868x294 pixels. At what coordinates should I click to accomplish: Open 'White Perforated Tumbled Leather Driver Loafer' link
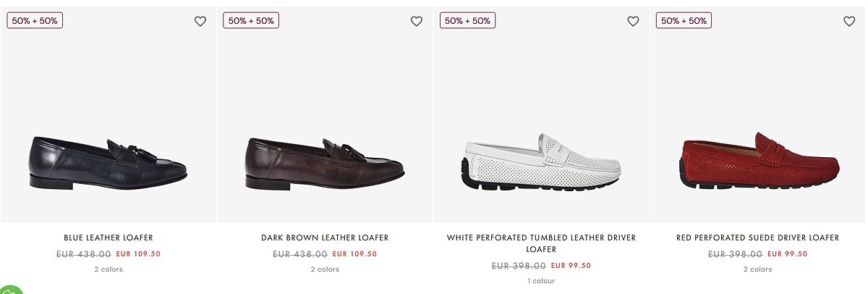point(541,243)
